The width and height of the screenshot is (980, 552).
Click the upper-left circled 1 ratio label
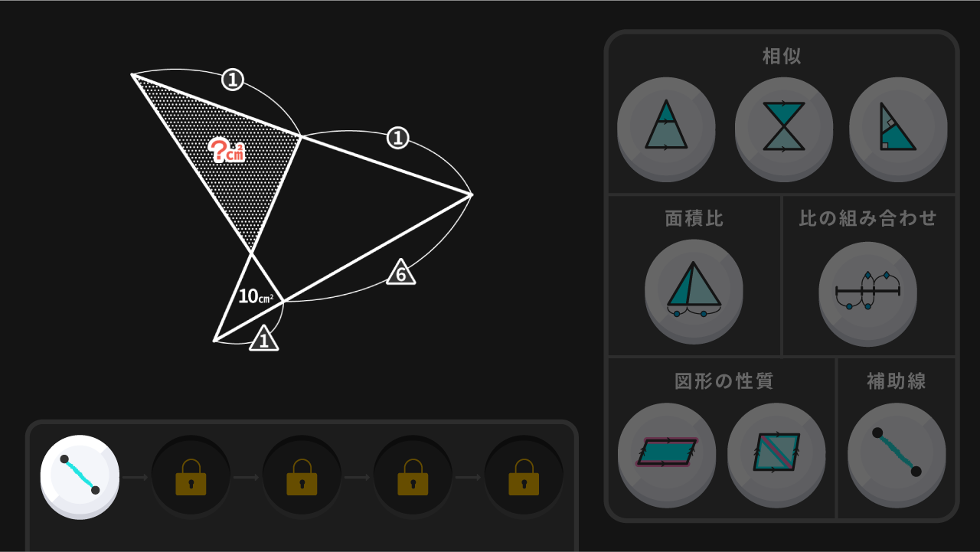coord(233,79)
